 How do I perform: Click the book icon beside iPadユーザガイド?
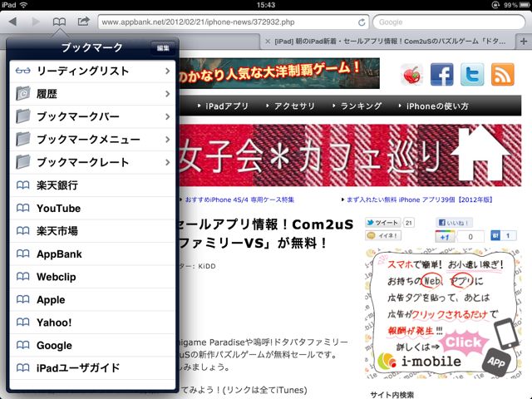22,367
